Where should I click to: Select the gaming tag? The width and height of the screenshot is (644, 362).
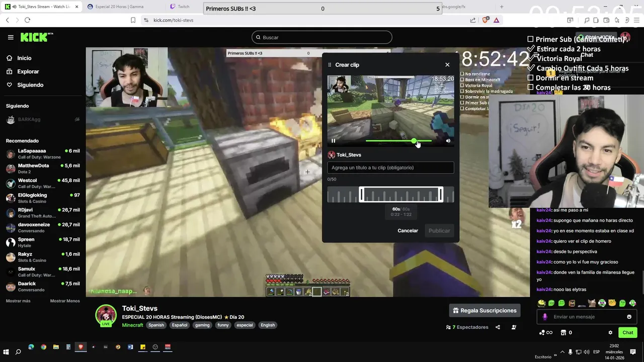202,325
